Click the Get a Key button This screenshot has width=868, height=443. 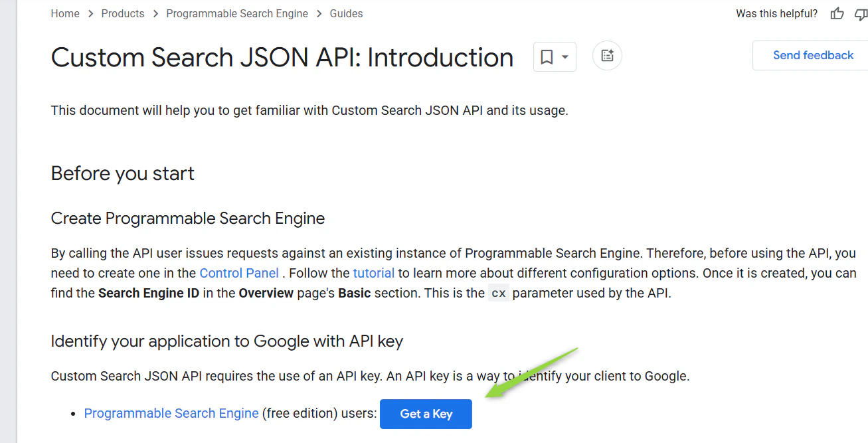426,414
